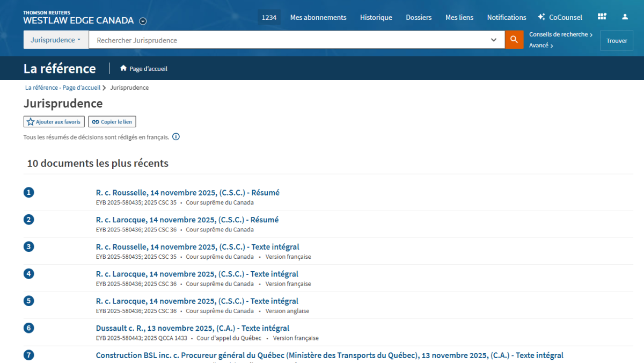Click the 1234 client ID button
The image size is (644, 363).
pos(269,17)
